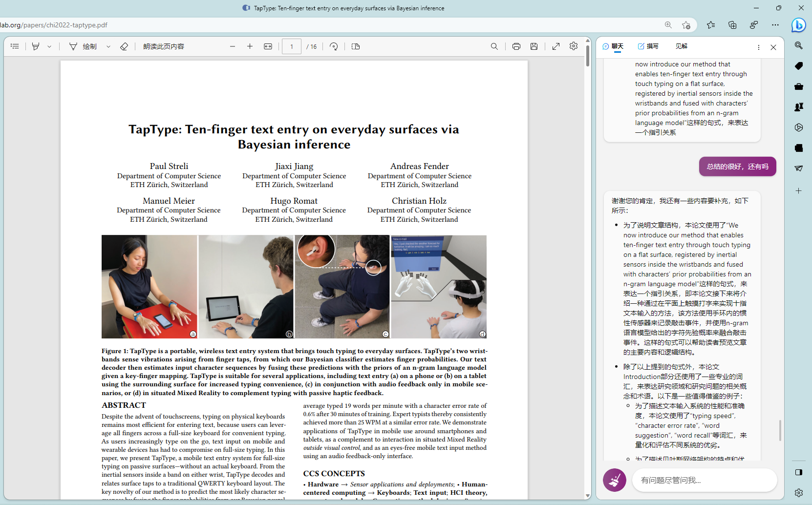Viewport: 812px width, 505px height.
Task: Save the PDF file
Action: [x=534, y=46]
